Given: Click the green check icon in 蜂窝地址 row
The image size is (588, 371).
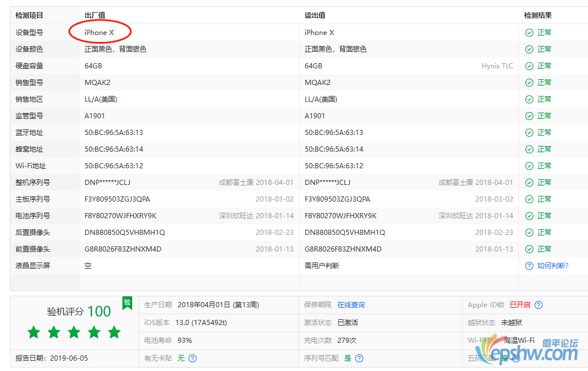Looking at the screenshot, I should pyautogui.click(x=529, y=149).
